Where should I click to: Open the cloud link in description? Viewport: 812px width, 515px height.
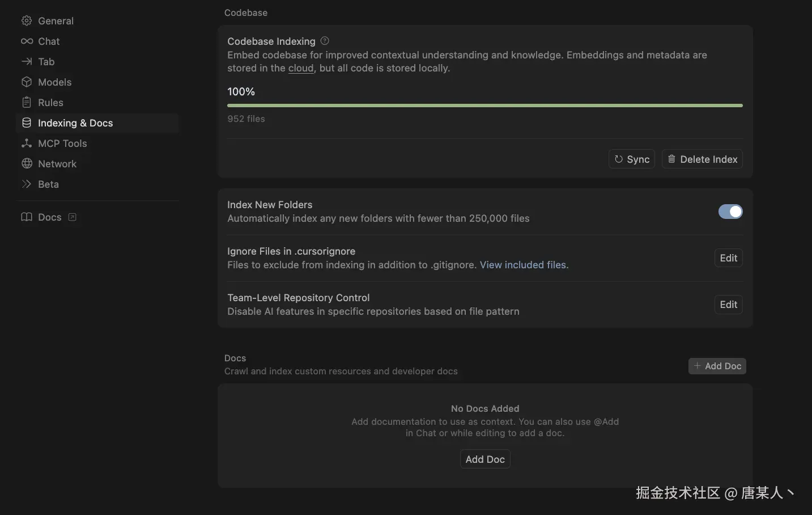(300, 68)
